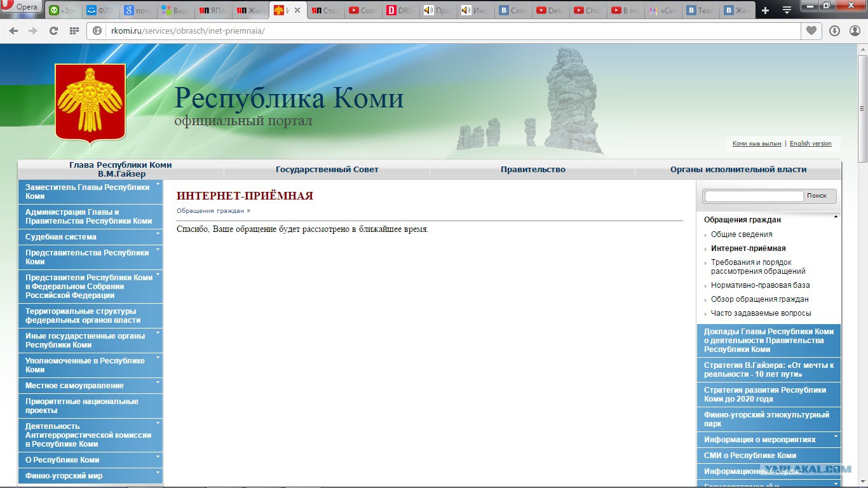
Task: Open the 'Общие сведения' sidebar link
Action: tap(742, 234)
